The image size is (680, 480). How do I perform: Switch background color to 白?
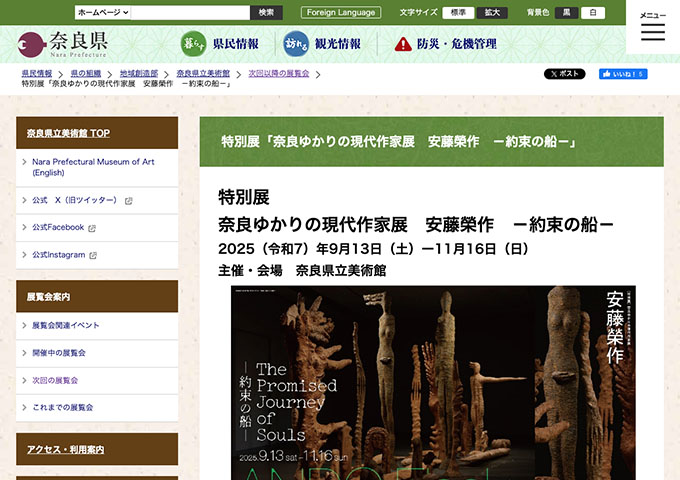pyautogui.click(x=593, y=13)
